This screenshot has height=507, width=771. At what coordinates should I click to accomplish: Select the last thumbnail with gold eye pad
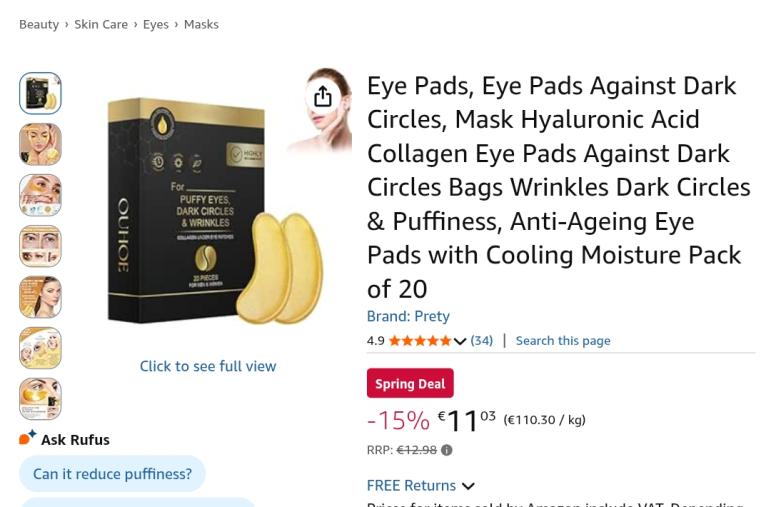(40, 399)
